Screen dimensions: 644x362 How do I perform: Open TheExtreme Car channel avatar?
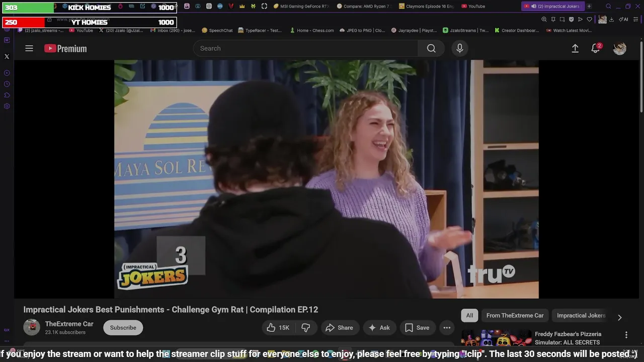click(x=32, y=327)
